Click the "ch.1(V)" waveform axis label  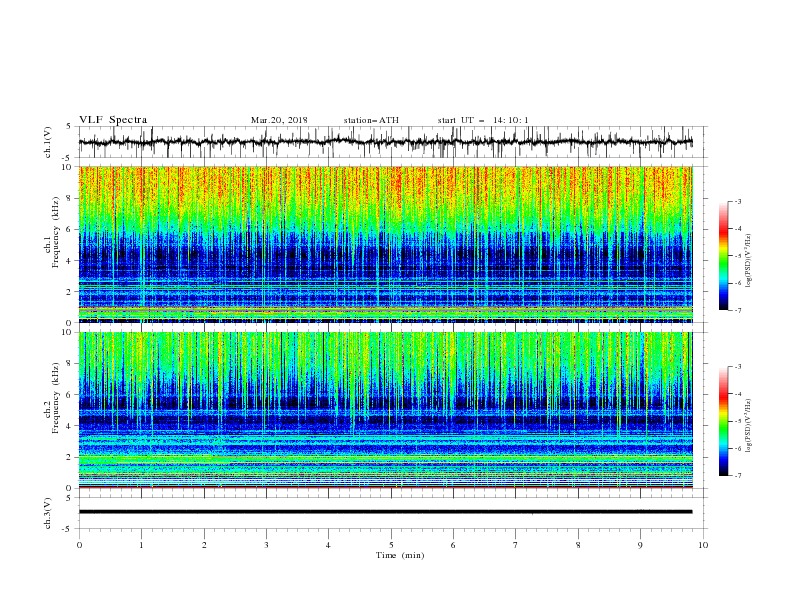coord(48,142)
